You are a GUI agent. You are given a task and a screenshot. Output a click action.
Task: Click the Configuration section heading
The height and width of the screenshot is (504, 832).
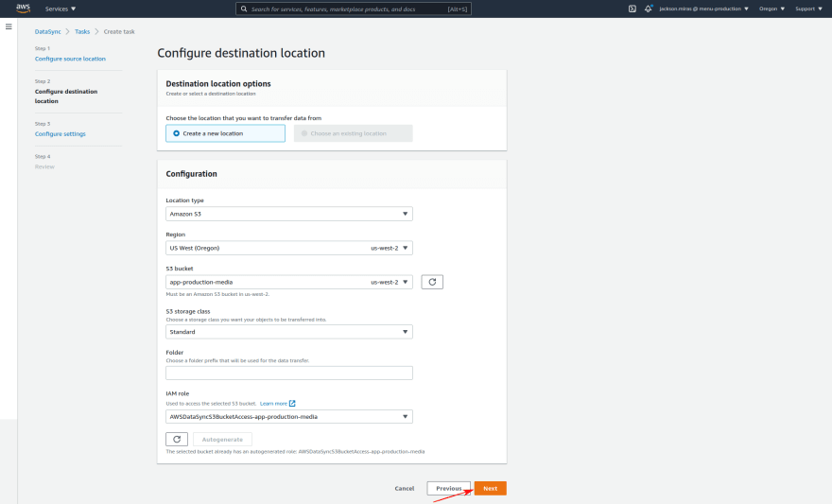coord(192,174)
